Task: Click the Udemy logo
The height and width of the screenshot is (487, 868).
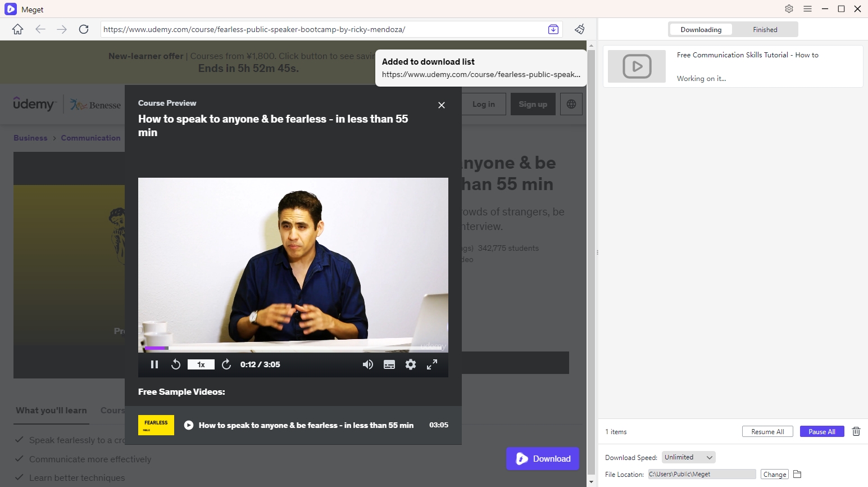Action: [x=34, y=104]
